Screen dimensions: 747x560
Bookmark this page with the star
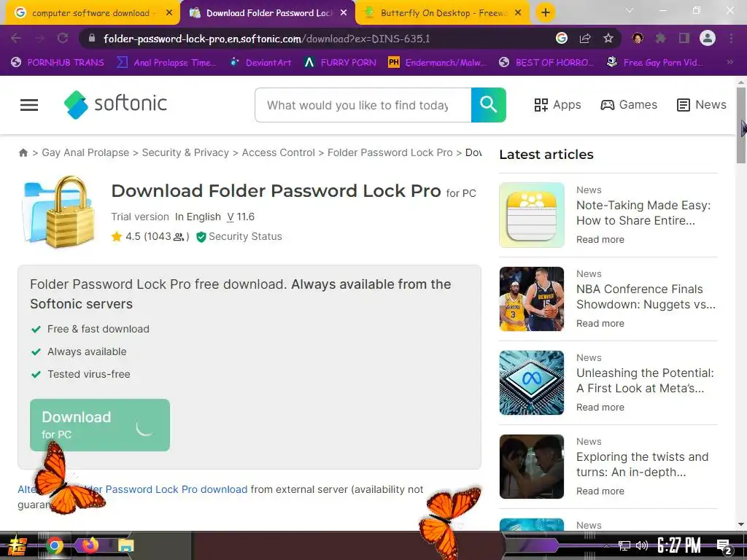608,38
